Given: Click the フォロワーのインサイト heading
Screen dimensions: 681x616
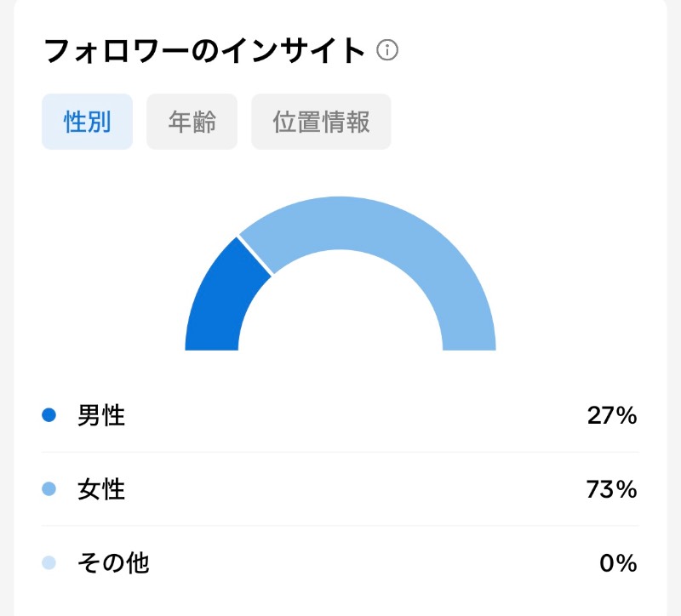Looking at the screenshot, I should pyautogui.click(x=204, y=50).
